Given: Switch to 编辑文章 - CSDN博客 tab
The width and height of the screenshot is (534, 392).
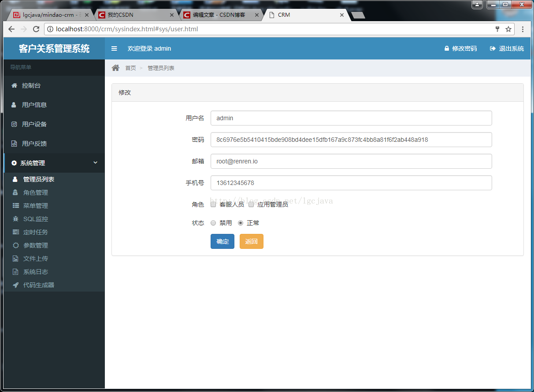Looking at the screenshot, I should (222, 15).
